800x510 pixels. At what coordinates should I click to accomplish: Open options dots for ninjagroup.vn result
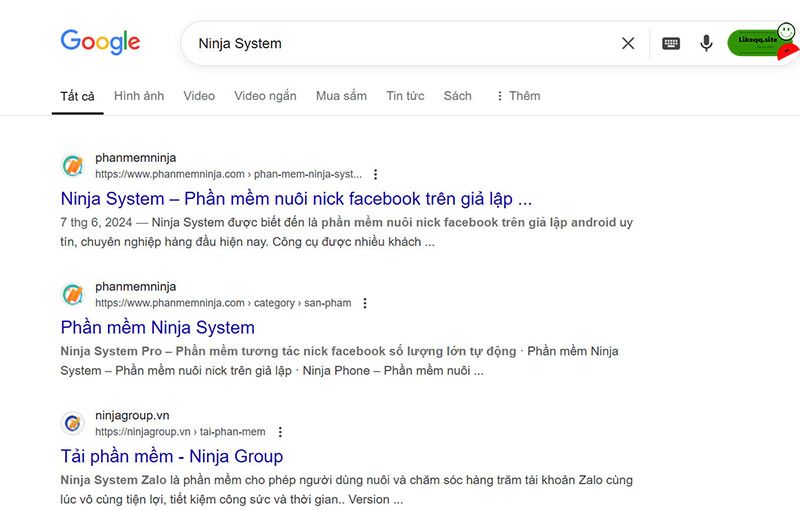(280, 432)
